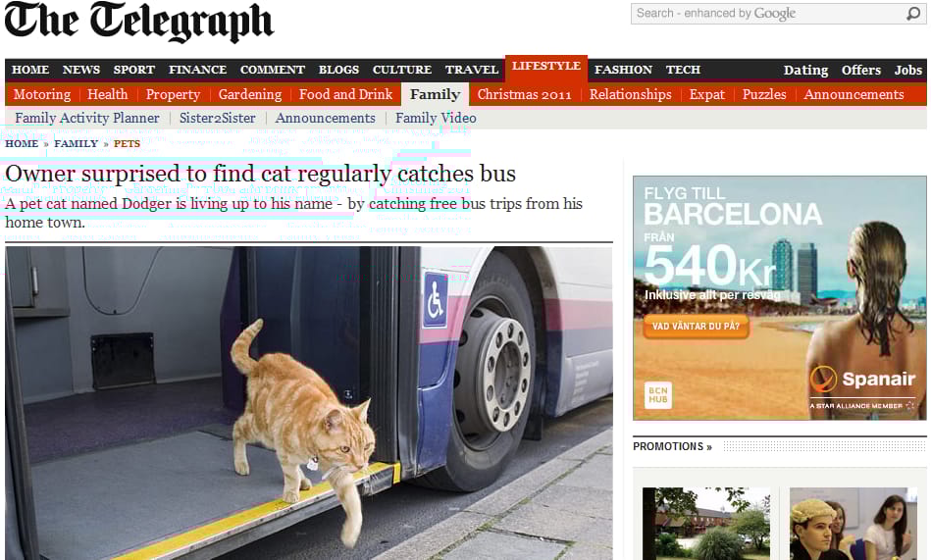The image size is (931, 560).
Task: Open the Family Activity Planner link
Action: (87, 118)
